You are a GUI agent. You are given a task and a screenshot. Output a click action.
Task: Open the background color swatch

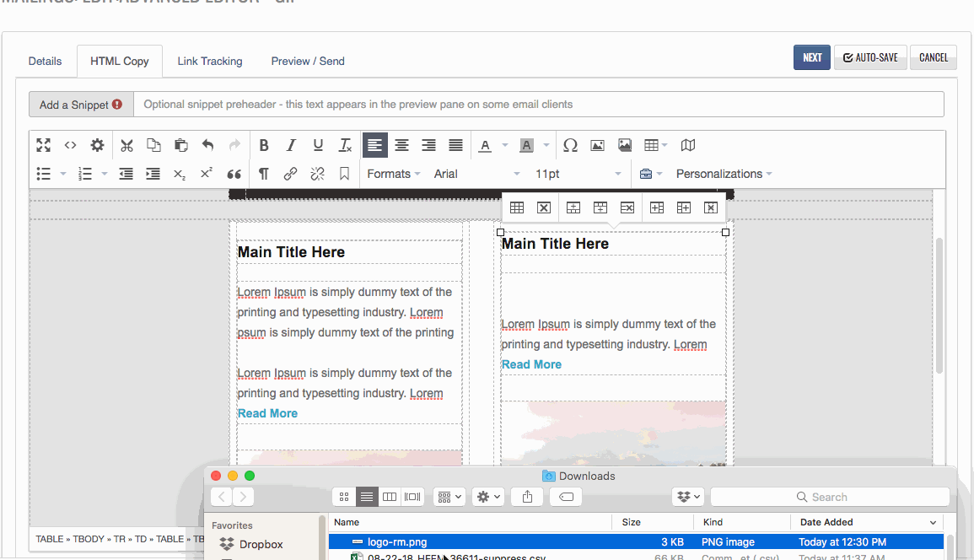pos(526,145)
